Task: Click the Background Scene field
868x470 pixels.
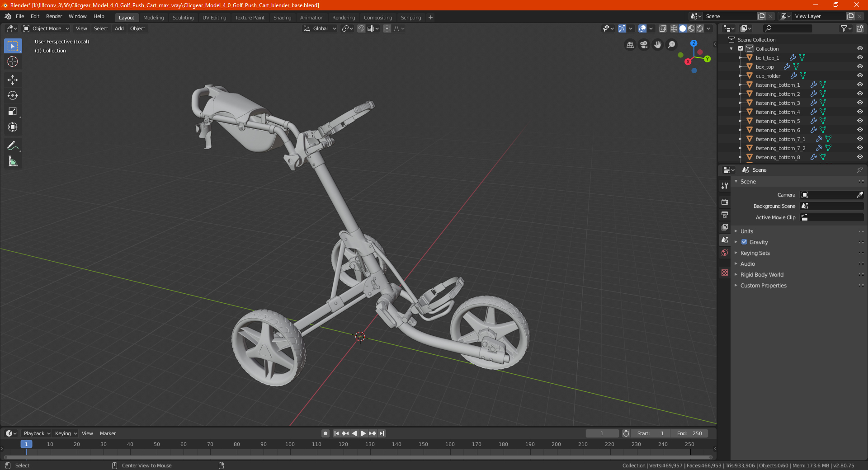Action: point(832,206)
